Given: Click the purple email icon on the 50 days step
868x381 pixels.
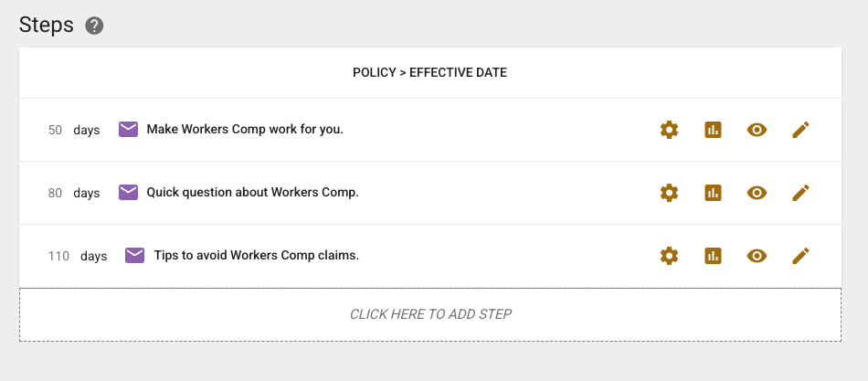Looking at the screenshot, I should coord(129,130).
